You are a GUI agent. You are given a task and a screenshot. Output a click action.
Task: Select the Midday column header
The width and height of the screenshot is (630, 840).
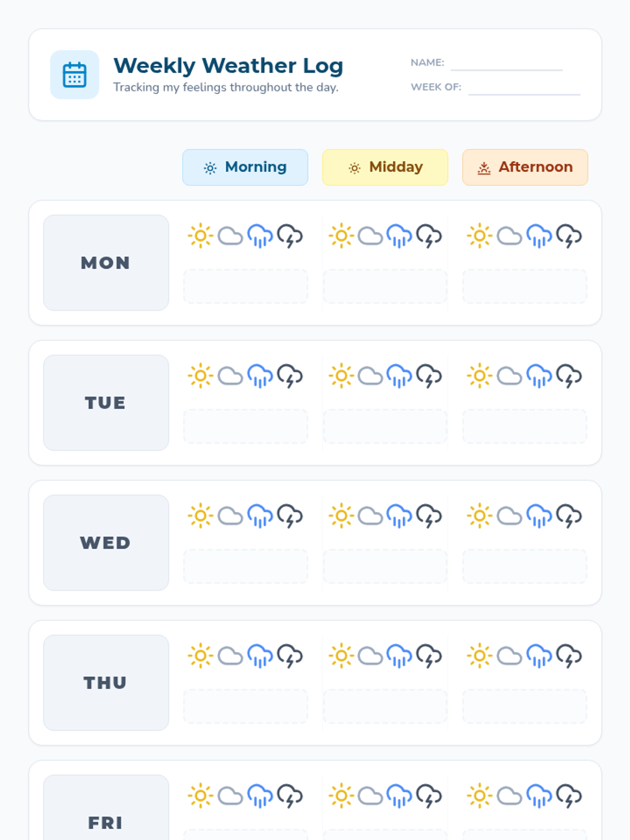(385, 167)
